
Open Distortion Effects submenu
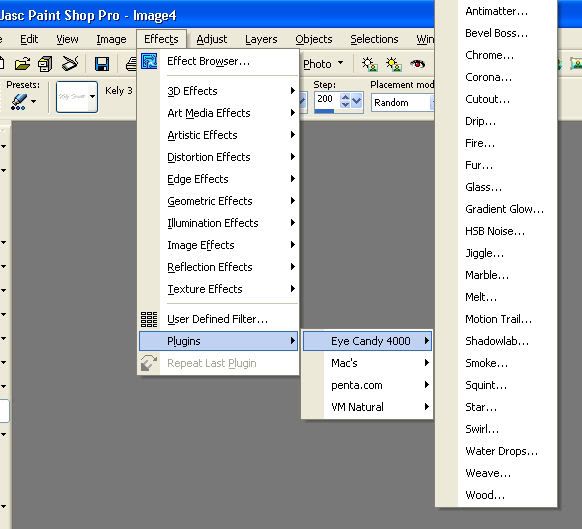coord(219,157)
